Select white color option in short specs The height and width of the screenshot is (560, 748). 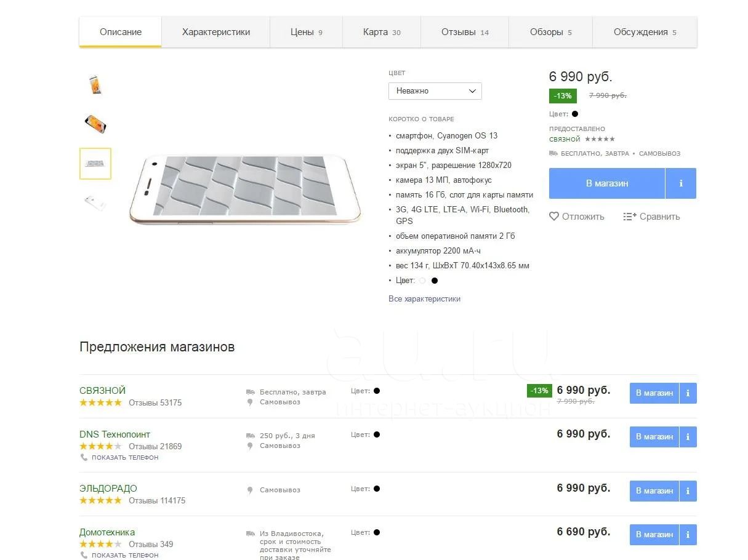coord(422,281)
